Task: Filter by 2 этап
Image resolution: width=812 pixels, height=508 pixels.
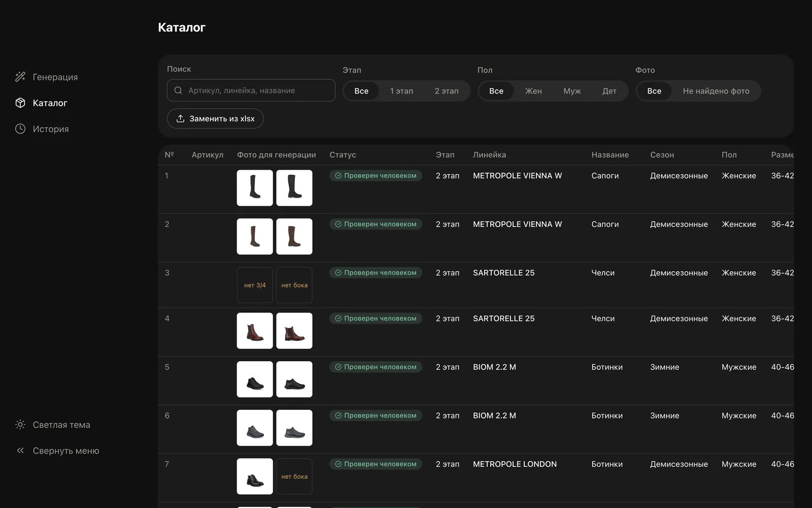Action: pyautogui.click(x=447, y=91)
